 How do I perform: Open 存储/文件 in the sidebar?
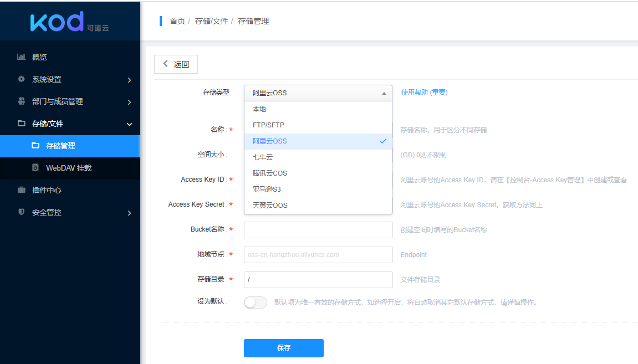[x=70, y=124]
